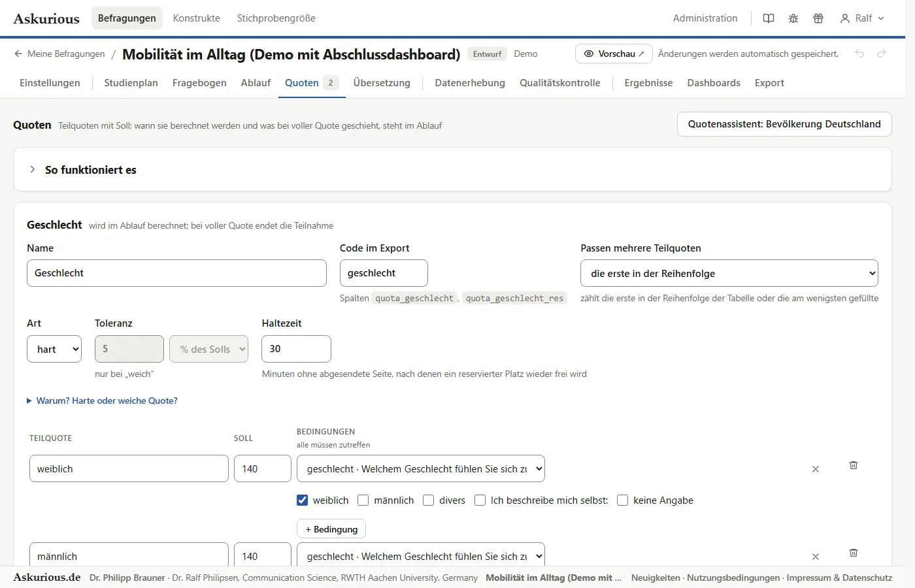Image resolution: width=915 pixels, height=588 pixels.
Task: Switch to the Fragebogen tab
Action: [199, 83]
